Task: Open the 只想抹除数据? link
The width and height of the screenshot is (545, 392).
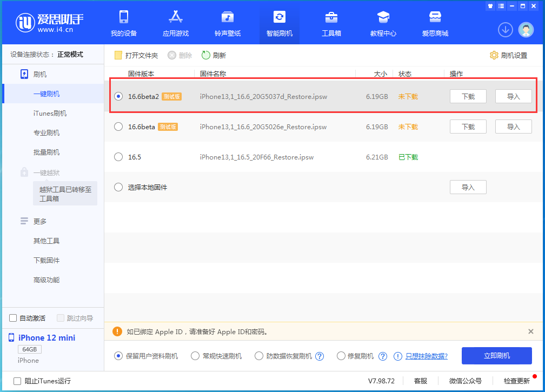Action: (x=426, y=356)
